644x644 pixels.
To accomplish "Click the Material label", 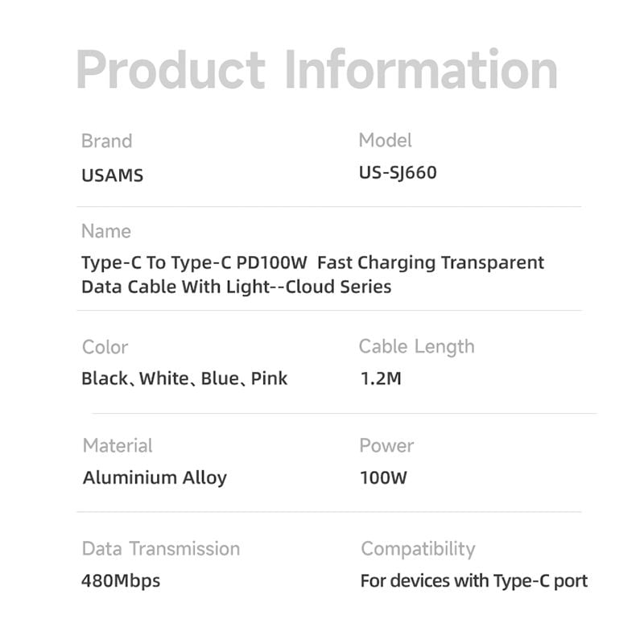I will (118, 445).
